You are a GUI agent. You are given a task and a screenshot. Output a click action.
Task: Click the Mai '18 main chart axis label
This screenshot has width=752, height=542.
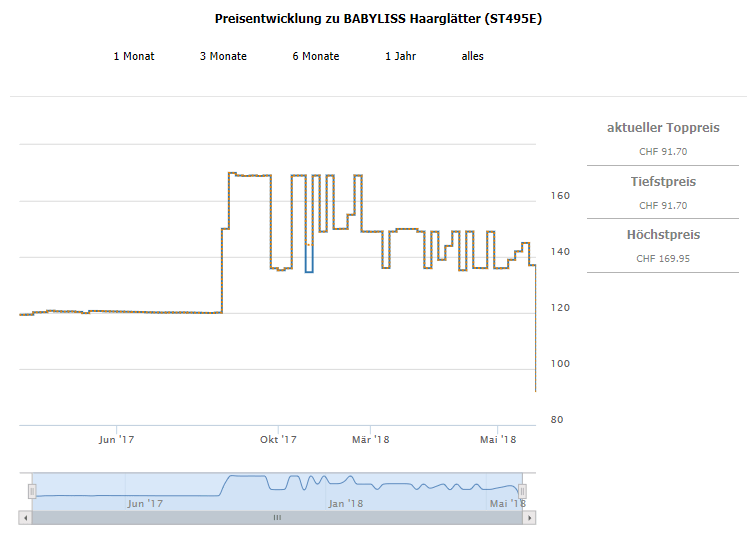497,440
